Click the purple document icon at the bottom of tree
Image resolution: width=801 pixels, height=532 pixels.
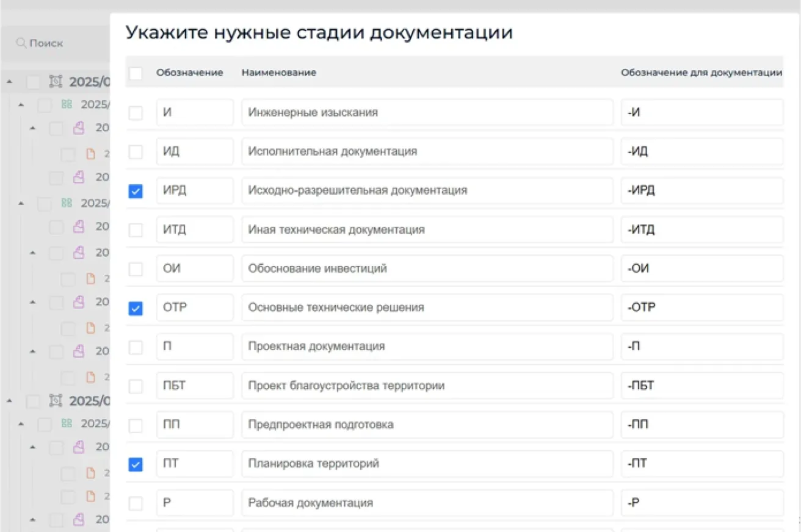(78, 520)
